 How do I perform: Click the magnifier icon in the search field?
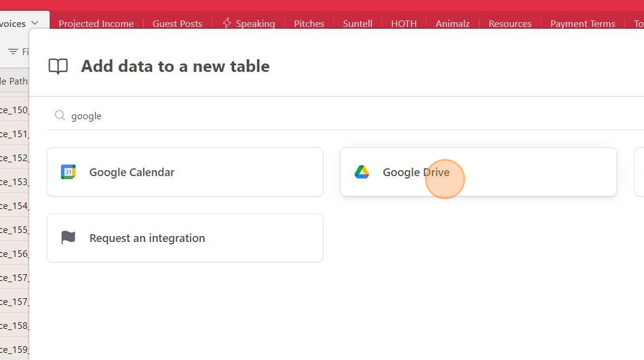coord(60,116)
